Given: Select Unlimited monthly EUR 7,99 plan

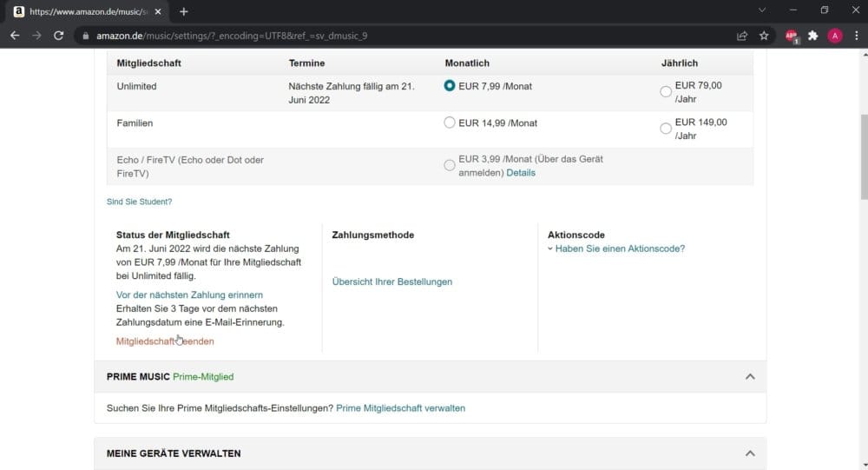Looking at the screenshot, I should point(450,86).
